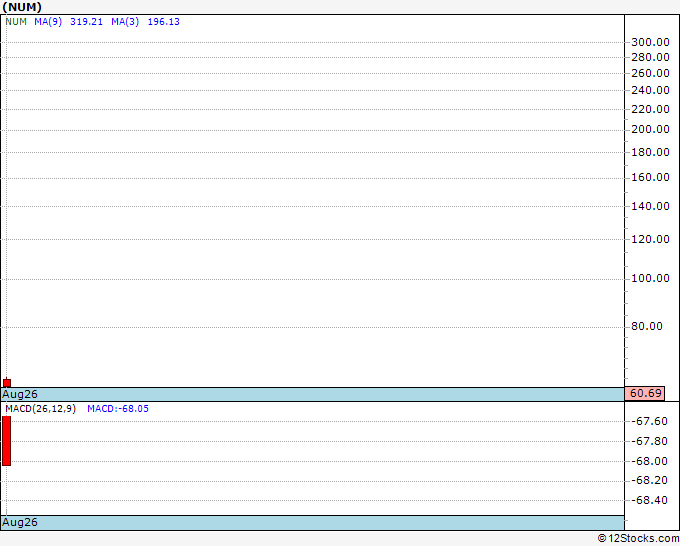Select the NUM ticker label in the legend
The image size is (680, 546).
(16, 22)
